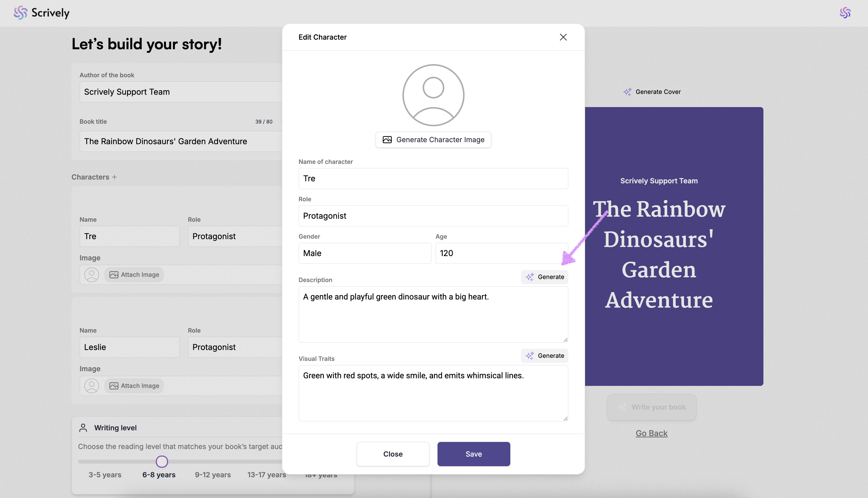
Task: Close the Edit Character dialog with X
Action: [x=563, y=37]
